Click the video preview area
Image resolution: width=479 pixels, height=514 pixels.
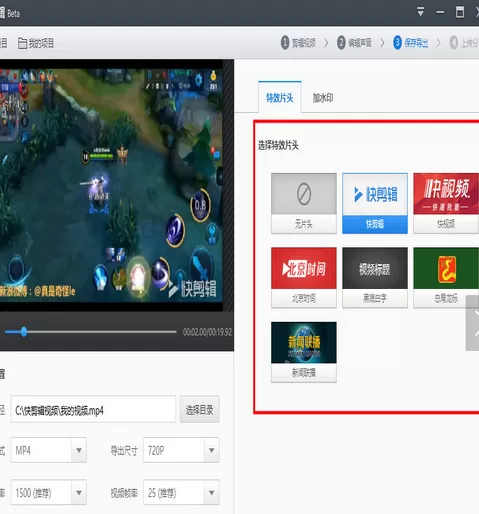click(x=111, y=185)
